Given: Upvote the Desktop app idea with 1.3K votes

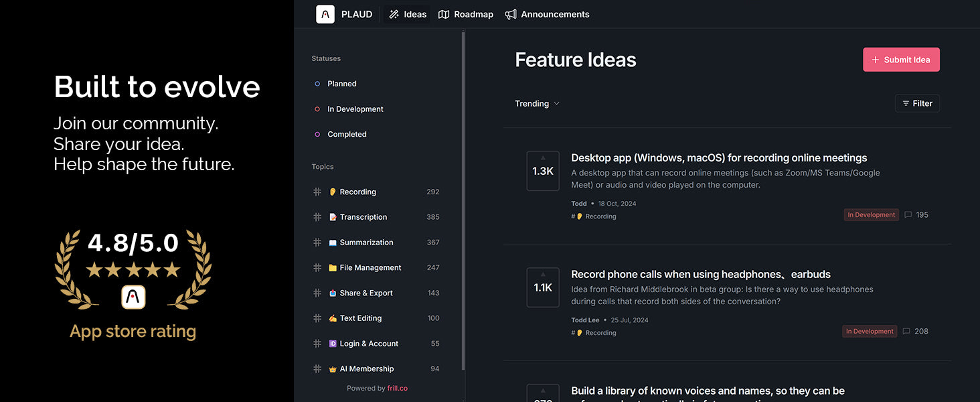Looking at the screenshot, I should click(543, 171).
